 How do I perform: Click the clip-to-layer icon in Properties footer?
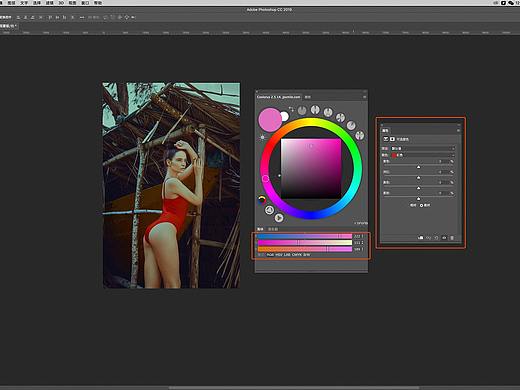[x=421, y=238]
